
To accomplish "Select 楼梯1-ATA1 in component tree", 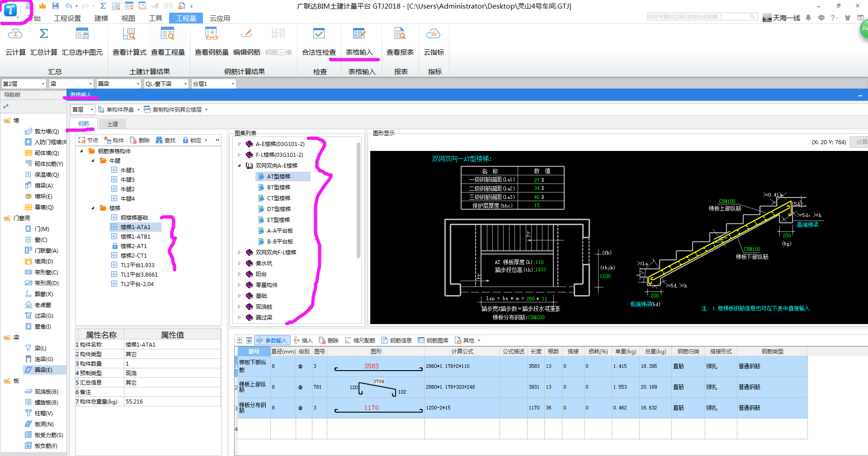I will pyautogui.click(x=135, y=227).
